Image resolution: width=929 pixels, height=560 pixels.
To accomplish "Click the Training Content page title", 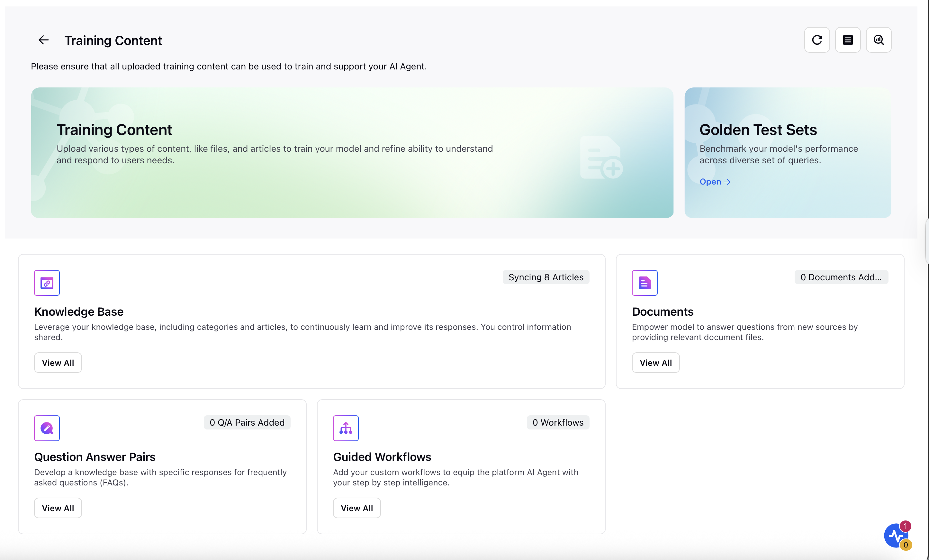I will (x=113, y=41).
